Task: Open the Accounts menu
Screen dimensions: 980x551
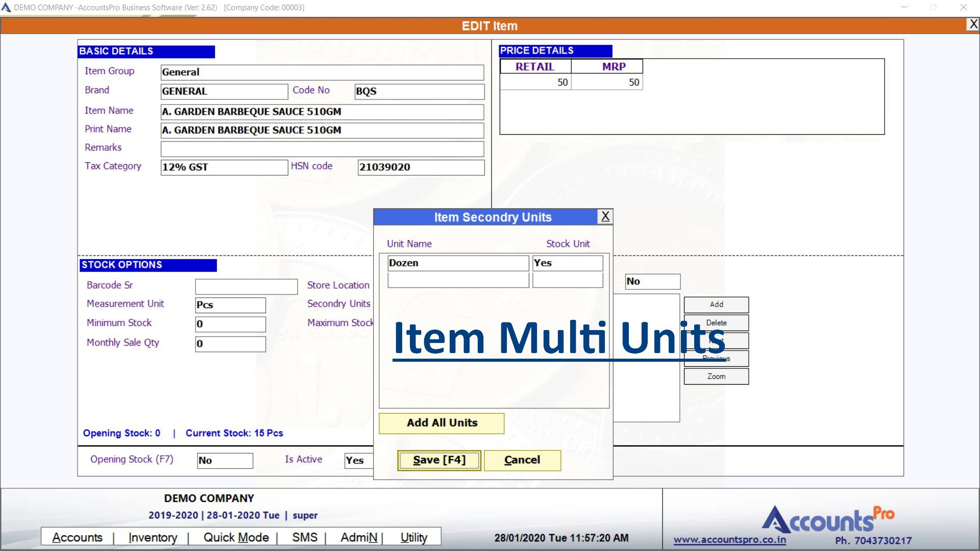Action: [77, 538]
